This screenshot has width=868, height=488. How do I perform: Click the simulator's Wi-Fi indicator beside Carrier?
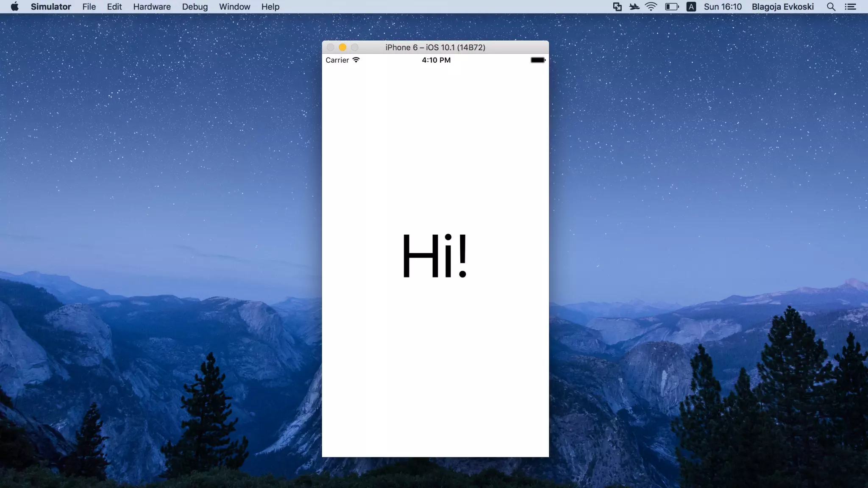[356, 60]
